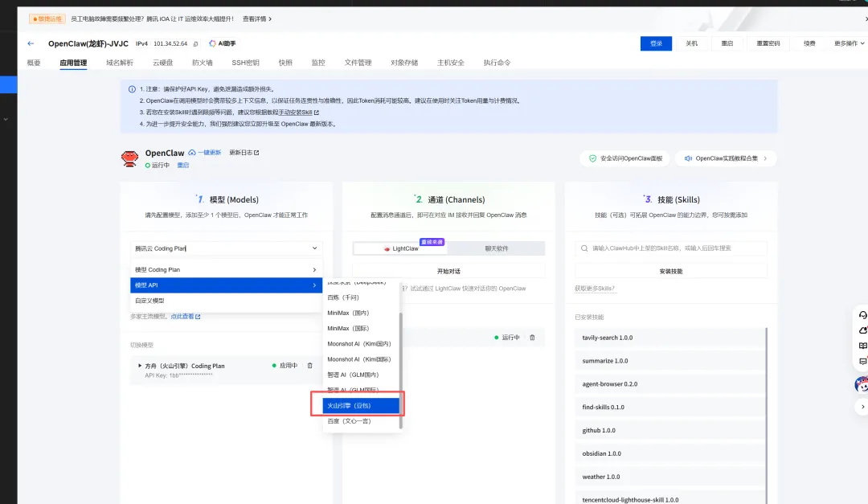Select Moonshot AI（Kimi国际）
The width and height of the screenshot is (868, 504).
click(360, 359)
